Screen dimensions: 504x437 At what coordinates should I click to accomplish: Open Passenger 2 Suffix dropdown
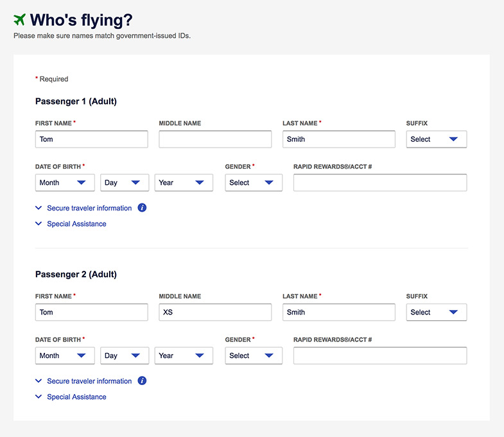tap(437, 313)
